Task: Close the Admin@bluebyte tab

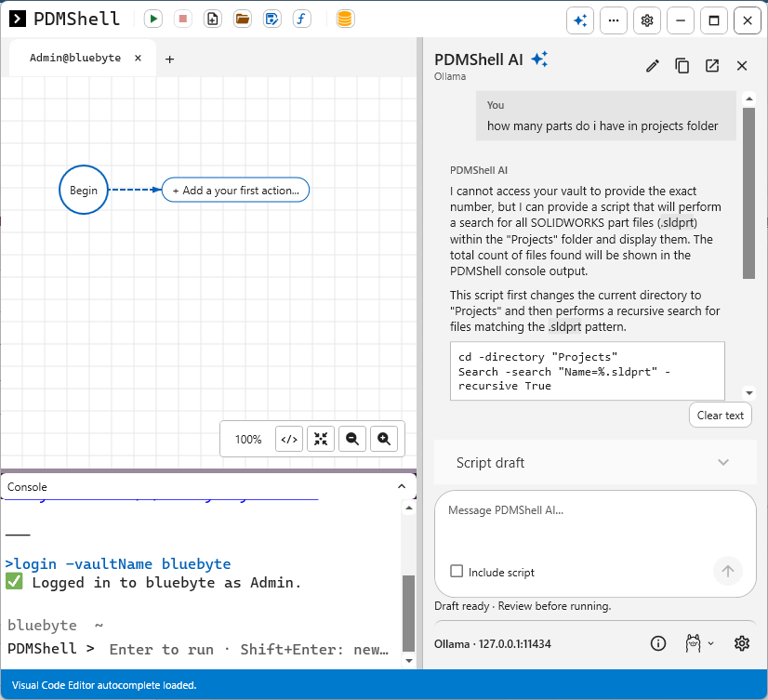Action: pyautogui.click(x=139, y=58)
